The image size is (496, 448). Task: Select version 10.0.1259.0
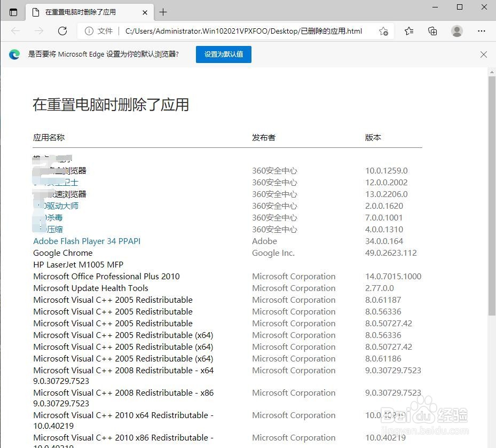[x=386, y=170]
